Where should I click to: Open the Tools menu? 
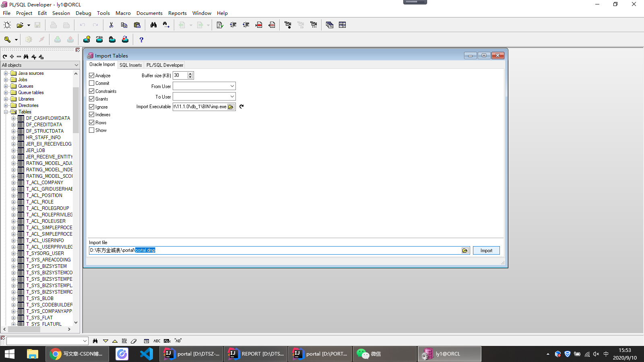point(103,13)
